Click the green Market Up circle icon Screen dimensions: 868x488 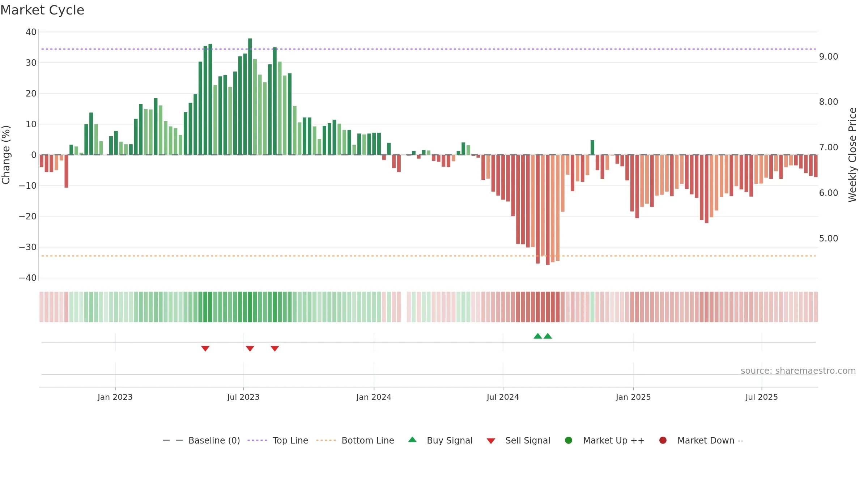(569, 440)
